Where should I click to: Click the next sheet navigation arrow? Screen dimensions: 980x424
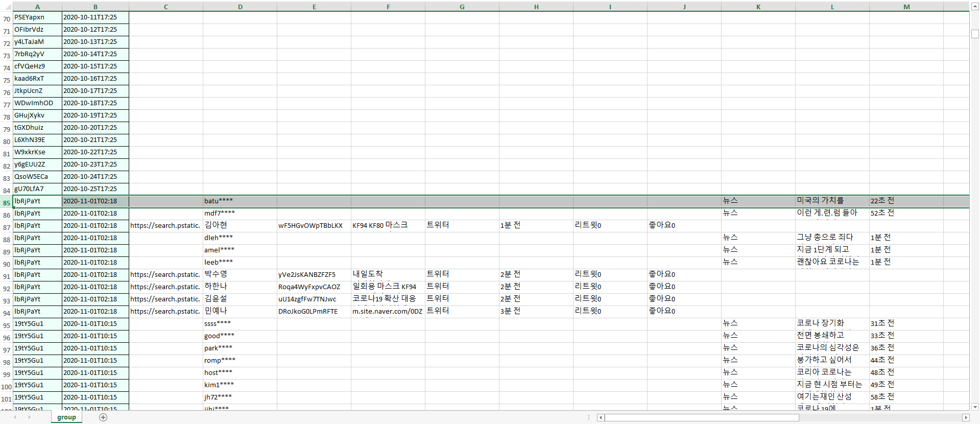29,417
